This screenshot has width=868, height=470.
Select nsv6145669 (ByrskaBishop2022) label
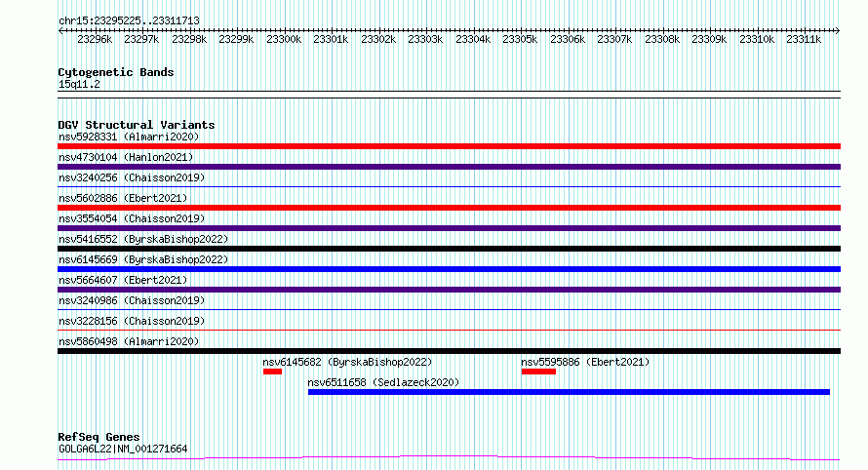tap(143, 259)
